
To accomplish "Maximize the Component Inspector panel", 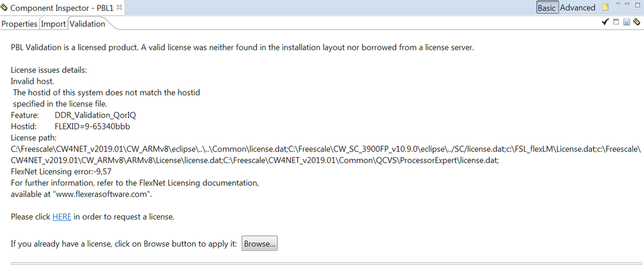I will pos(638,5).
